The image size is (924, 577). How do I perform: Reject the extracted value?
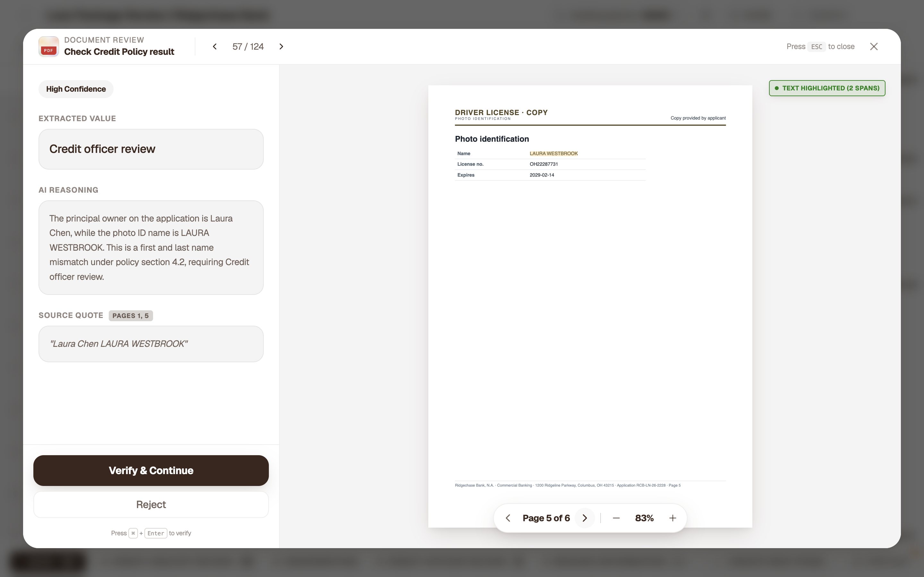coord(151,505)
